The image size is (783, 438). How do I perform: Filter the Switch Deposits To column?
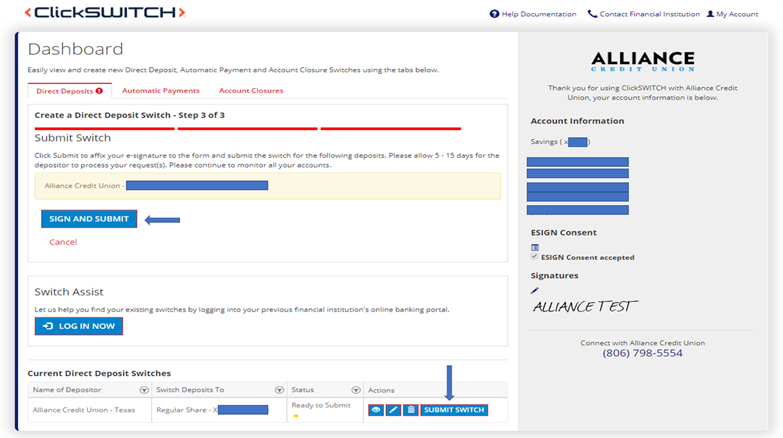point(280,390)
